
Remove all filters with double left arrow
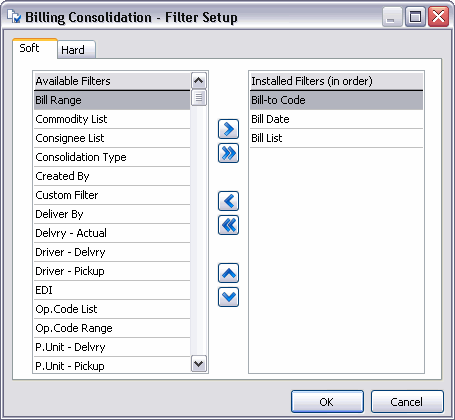[228, 225]
